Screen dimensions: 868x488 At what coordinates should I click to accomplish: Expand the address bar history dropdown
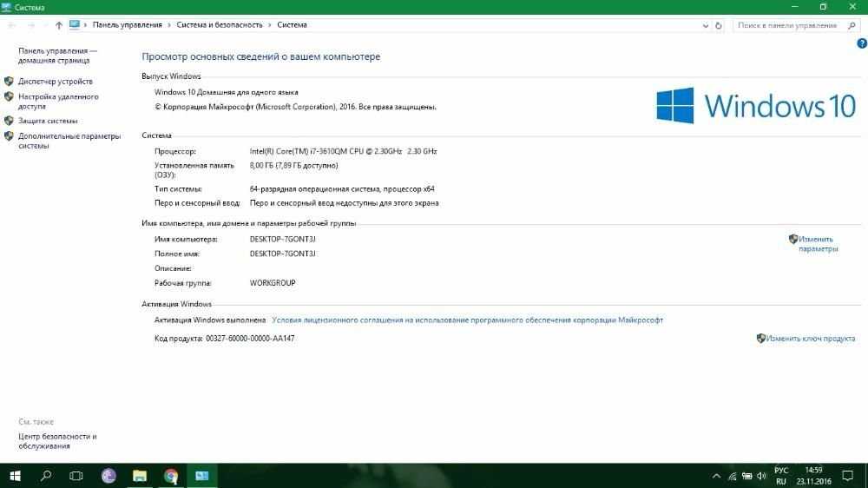tap(705, 25)
